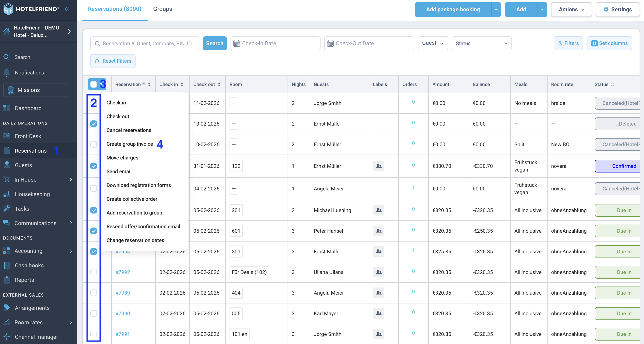Check the Angela Meier 04-02-2026 row checkbox

(93, 188)
